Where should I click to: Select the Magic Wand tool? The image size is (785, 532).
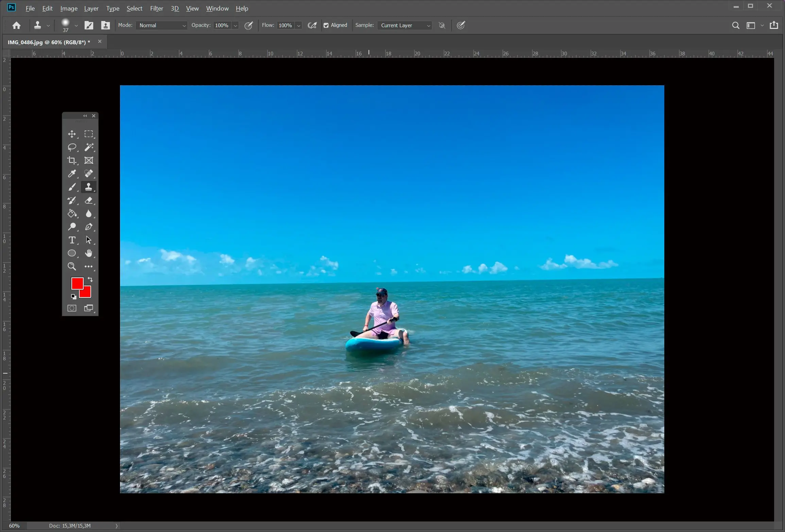pos(88,147)
